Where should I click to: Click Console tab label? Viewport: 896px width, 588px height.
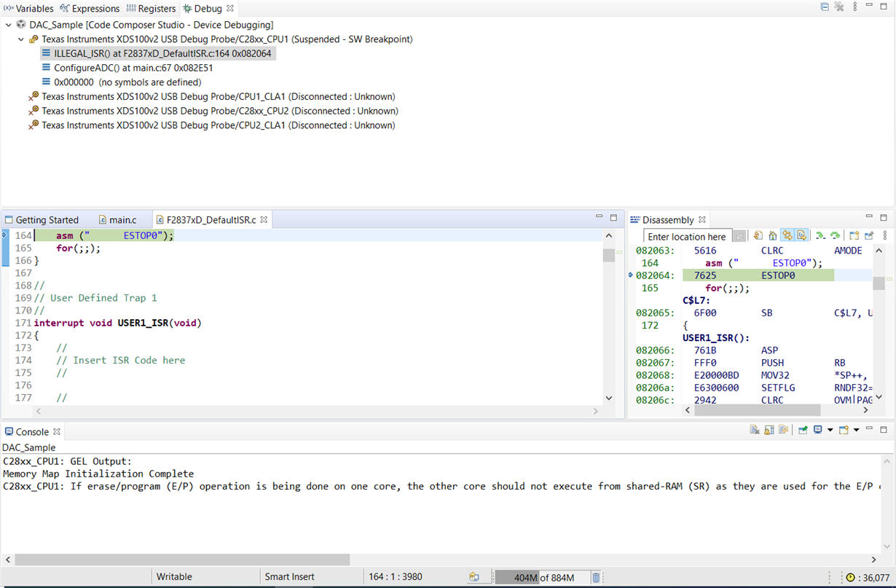(x=32, y=432)
